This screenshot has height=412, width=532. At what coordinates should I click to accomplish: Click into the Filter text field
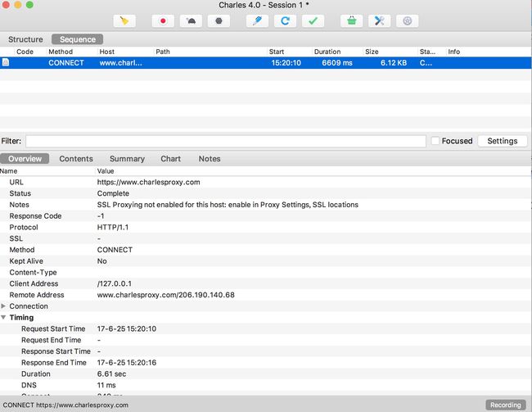pos(226,141)
